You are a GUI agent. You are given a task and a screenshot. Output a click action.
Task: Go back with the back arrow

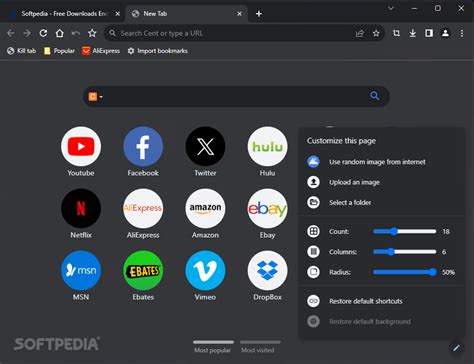11,33
